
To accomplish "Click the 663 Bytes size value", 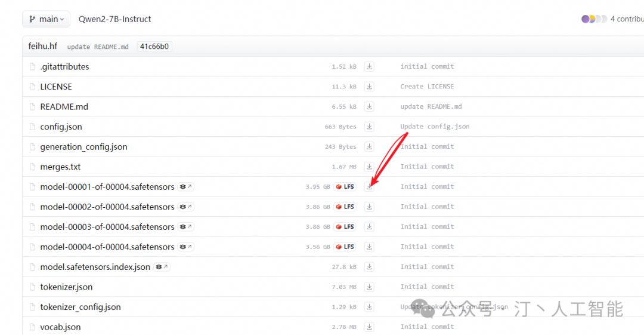I will point(340,127).
